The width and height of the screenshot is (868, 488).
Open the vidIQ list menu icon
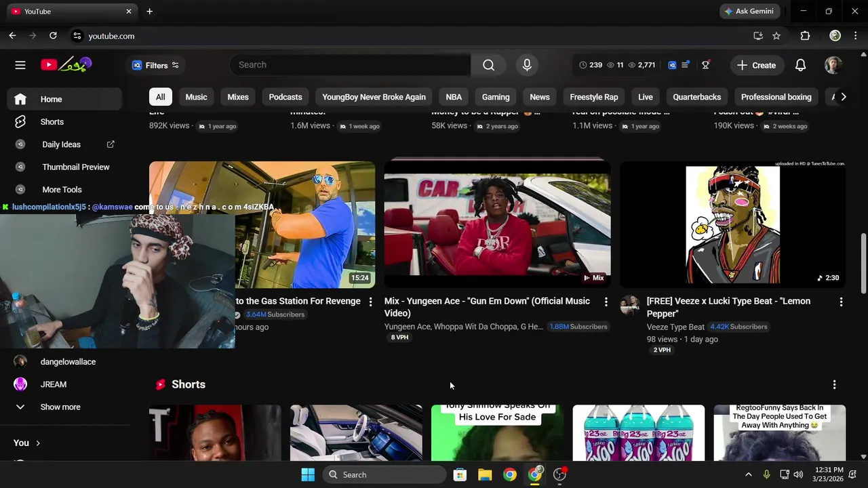click(x=686, y=65)
